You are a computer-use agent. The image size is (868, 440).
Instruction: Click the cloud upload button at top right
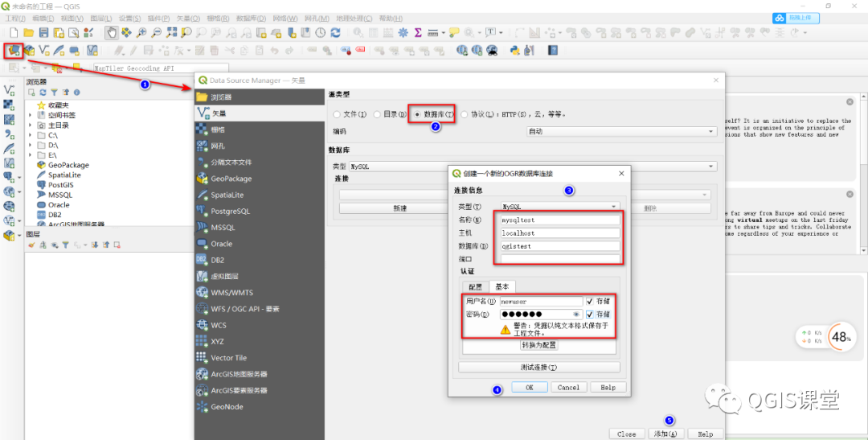[796, 19]
